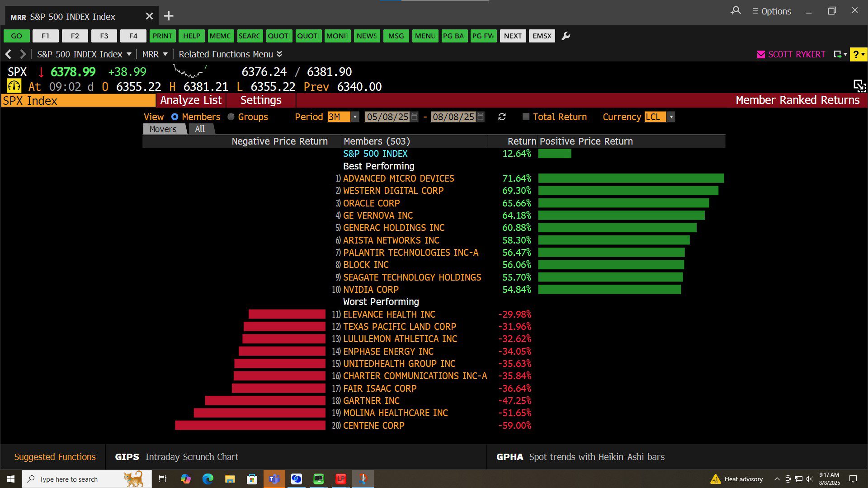Click the pink message envelope icon
The height and width of the screenshot is (488, 868).
[x=761, y=54]
